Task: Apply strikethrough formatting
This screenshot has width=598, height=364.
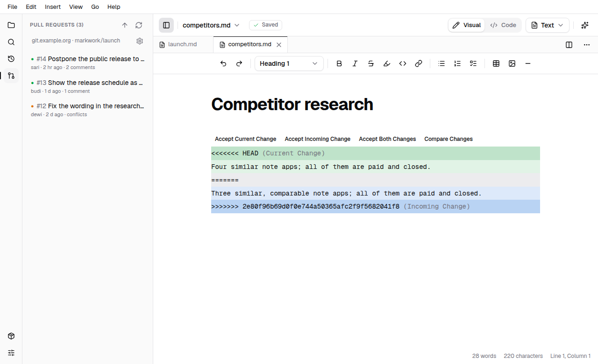Action: pyautogui.click(x=371, y=63)
